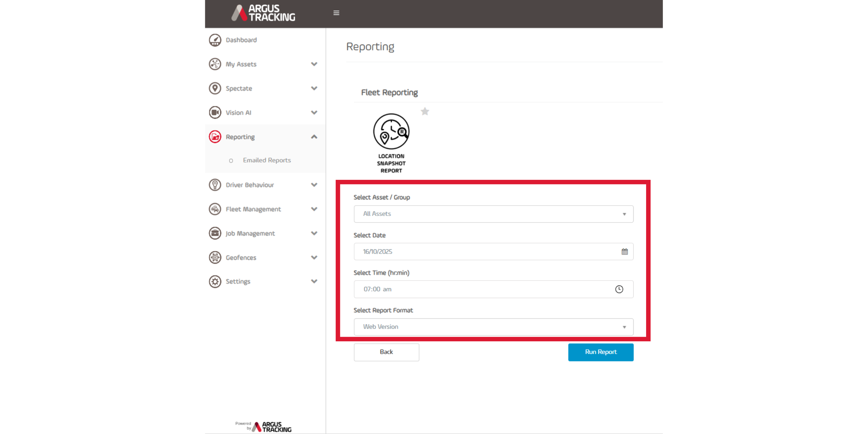Click the LOCATION SNAPSHOT REPORT caption
Image resolution: width=868 pixels, height=434 pixels.
[391, 164]
